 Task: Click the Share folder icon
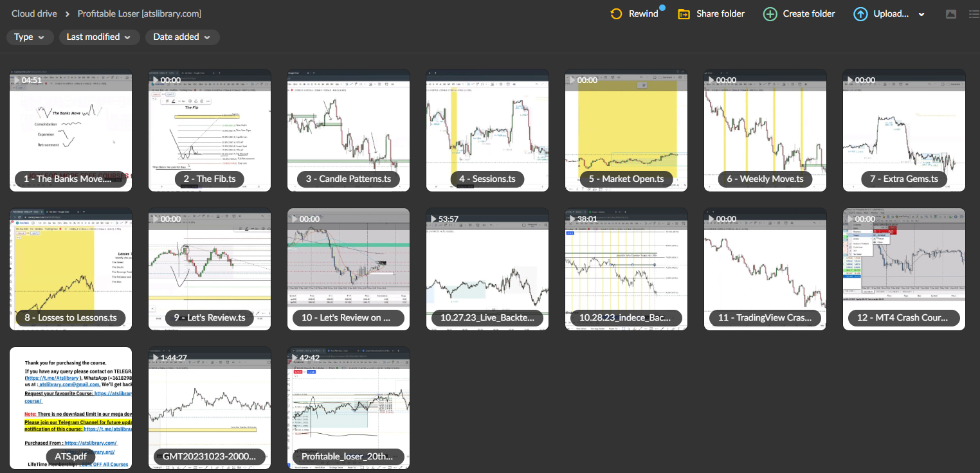pyautogui.click(x=684, y=13)
